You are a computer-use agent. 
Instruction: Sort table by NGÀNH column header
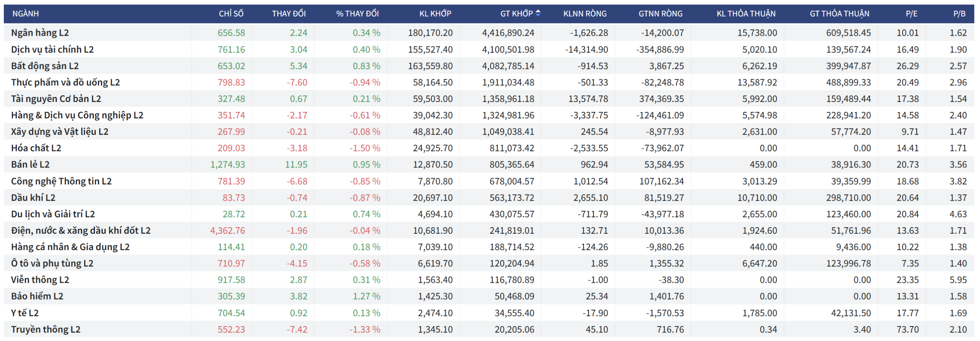(x=26, y=14)
